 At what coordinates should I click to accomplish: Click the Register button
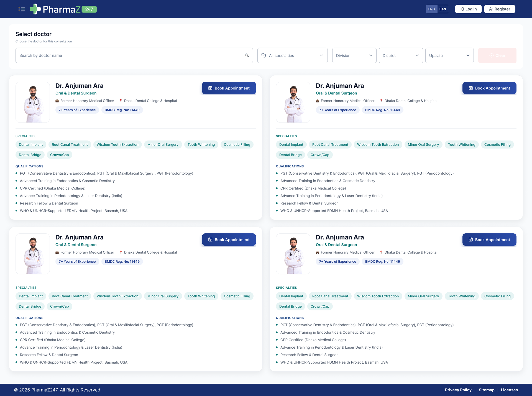[x=500, y=9]
